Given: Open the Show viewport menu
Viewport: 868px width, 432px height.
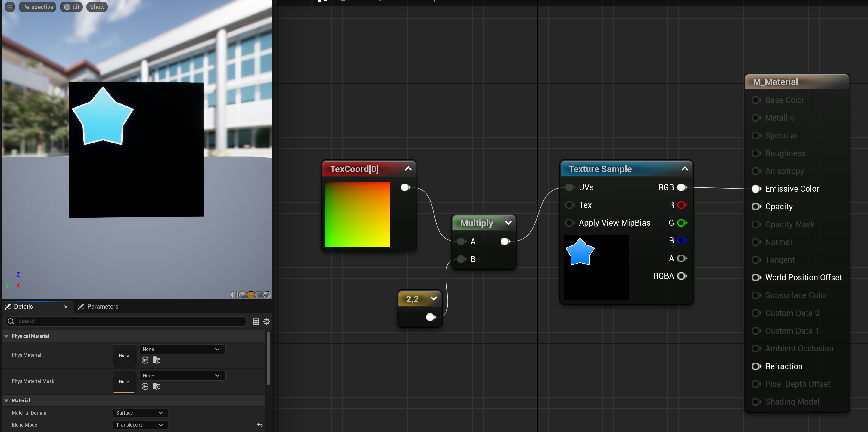Looking at the screenshot, I should click(x=97, y=7).
